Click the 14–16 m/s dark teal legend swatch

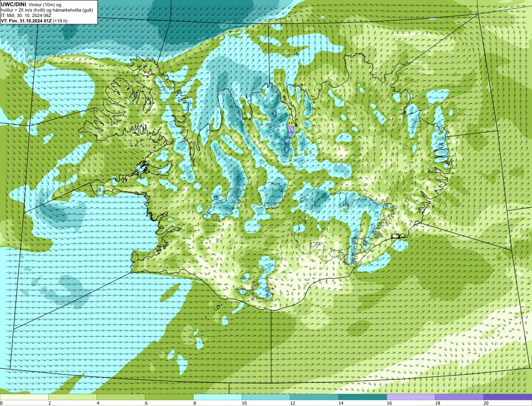pos(363,397)
